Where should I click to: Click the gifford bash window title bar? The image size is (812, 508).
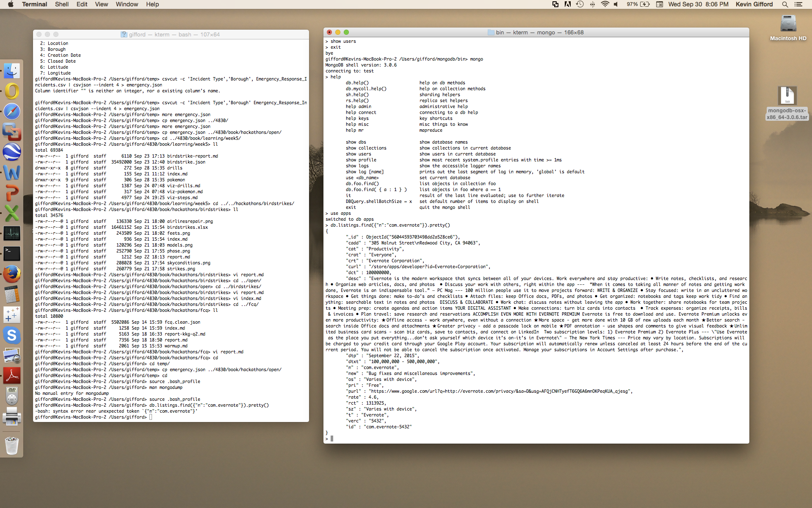pyautogui.click(x=171, y=34)
